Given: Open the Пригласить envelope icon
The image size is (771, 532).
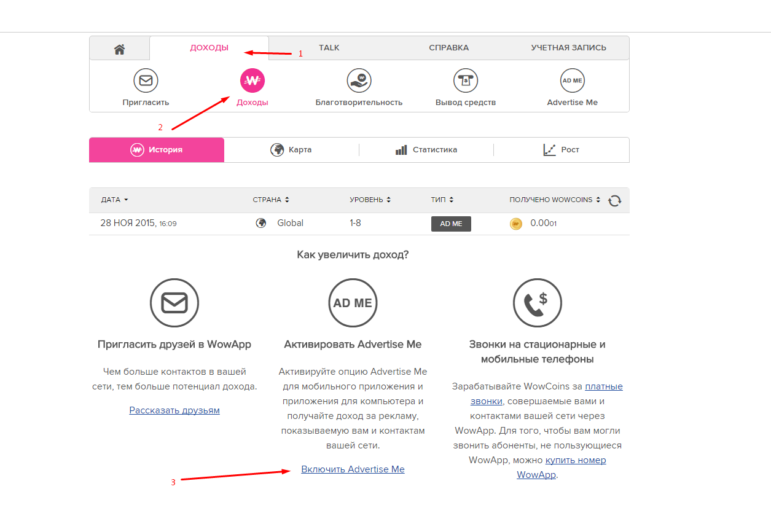Looking at the screenshot, I should (146, 80).
